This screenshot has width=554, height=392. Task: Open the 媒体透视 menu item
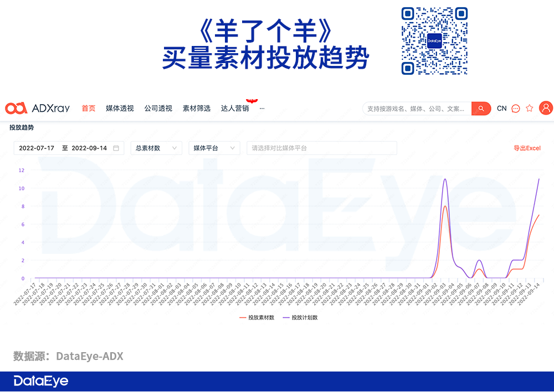(x=120, y=109)
